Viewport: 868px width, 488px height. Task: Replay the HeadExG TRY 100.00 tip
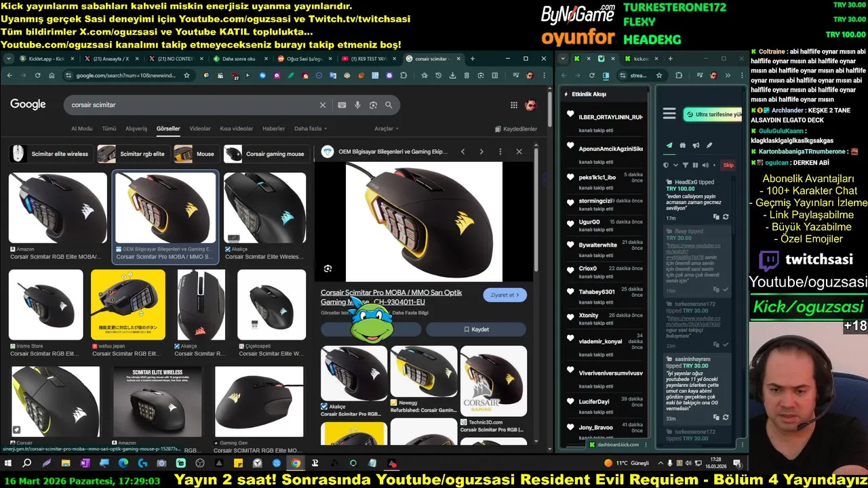pyautogui.click(x=726, y=217)
